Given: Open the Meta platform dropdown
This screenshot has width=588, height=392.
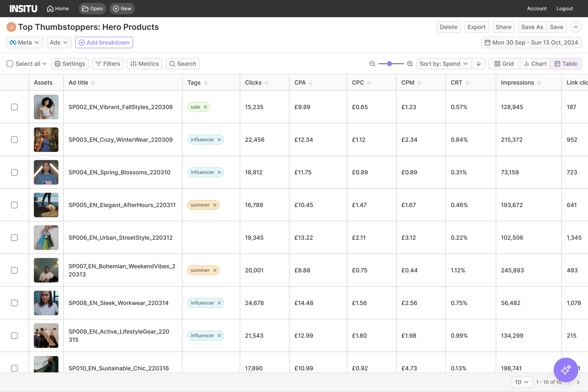Looking at the screenshot, I should click(x=24, y=43).
